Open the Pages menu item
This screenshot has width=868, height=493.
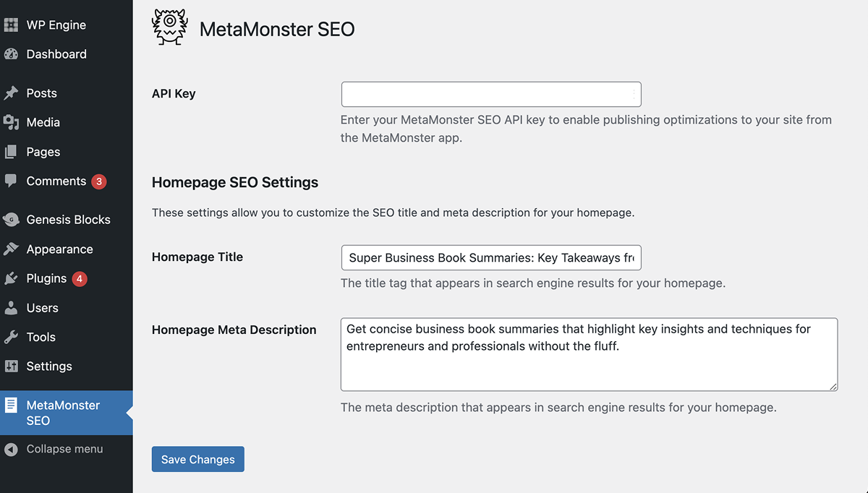click(43, 152)
